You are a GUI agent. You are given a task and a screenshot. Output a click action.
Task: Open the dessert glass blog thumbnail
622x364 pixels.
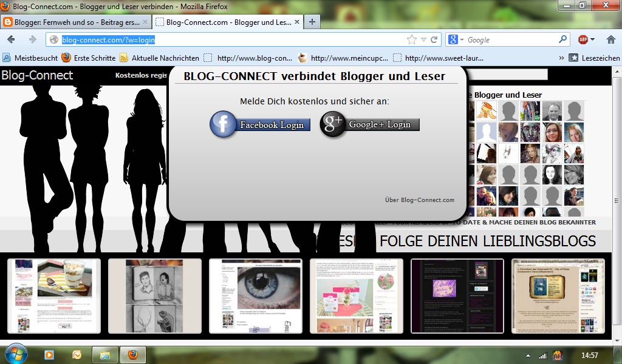(54, 296)
